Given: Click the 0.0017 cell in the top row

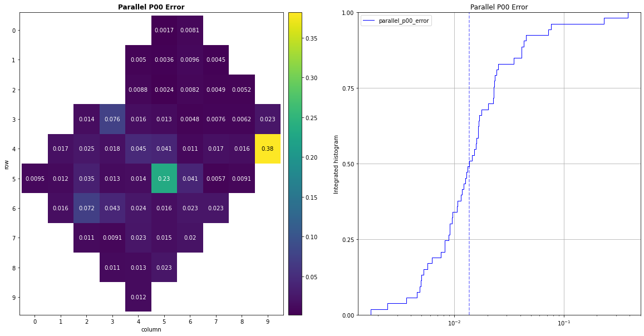Looking at the screenshot, I should pos(164,30).
